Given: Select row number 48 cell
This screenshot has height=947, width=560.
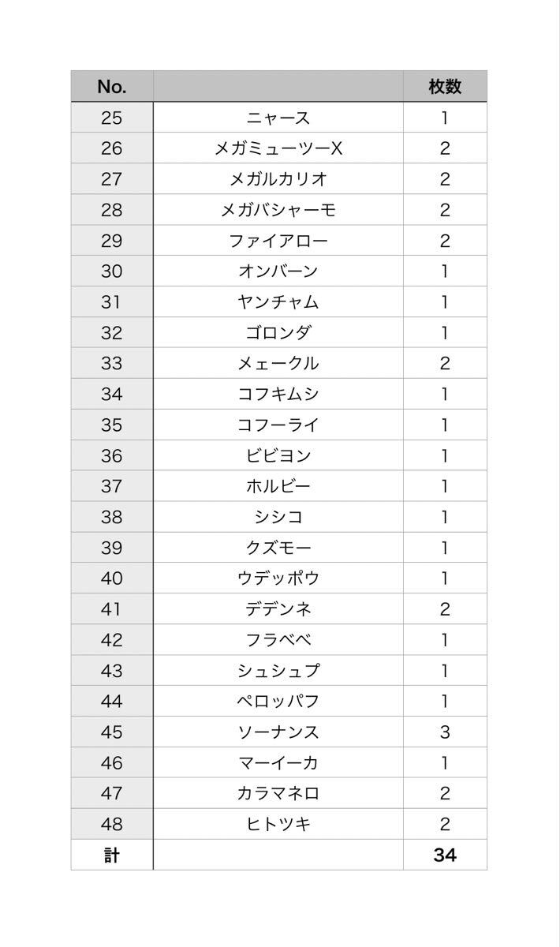Looking at the screenshot, I should tap(112, 825).
